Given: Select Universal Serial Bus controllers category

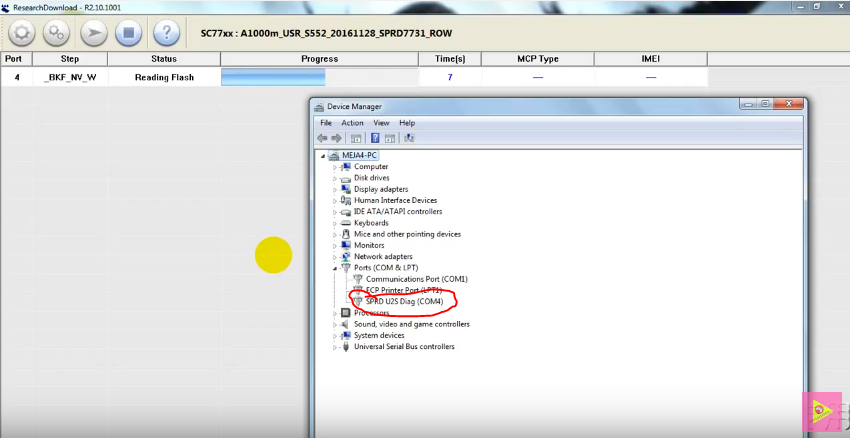Looking at the screenshot, I should [404, 346].
